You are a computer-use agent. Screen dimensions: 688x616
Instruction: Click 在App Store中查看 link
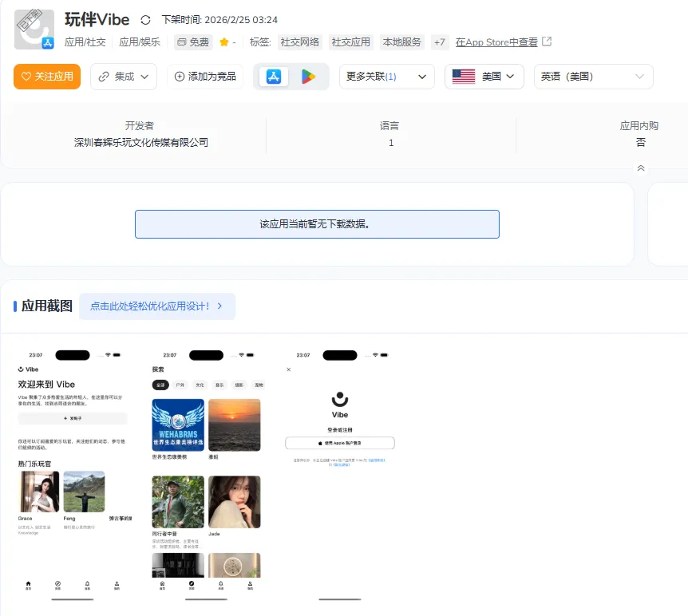click(x=496, y=42)
